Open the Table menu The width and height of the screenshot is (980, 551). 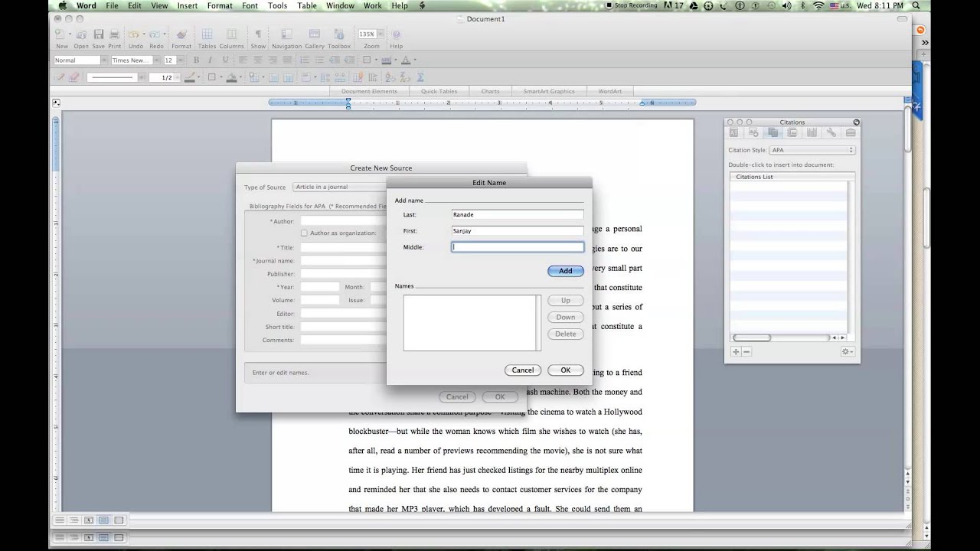pos(307,5)
